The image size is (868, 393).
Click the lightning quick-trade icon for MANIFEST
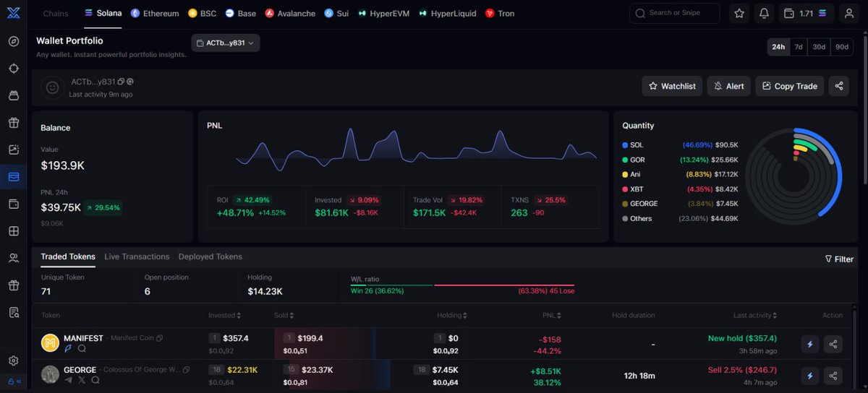(810, 344)
